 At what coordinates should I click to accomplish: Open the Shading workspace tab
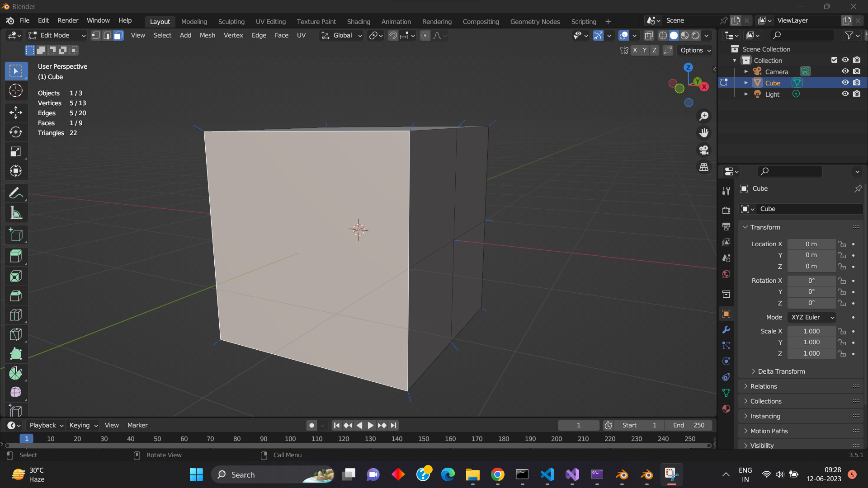pos(359,21)
